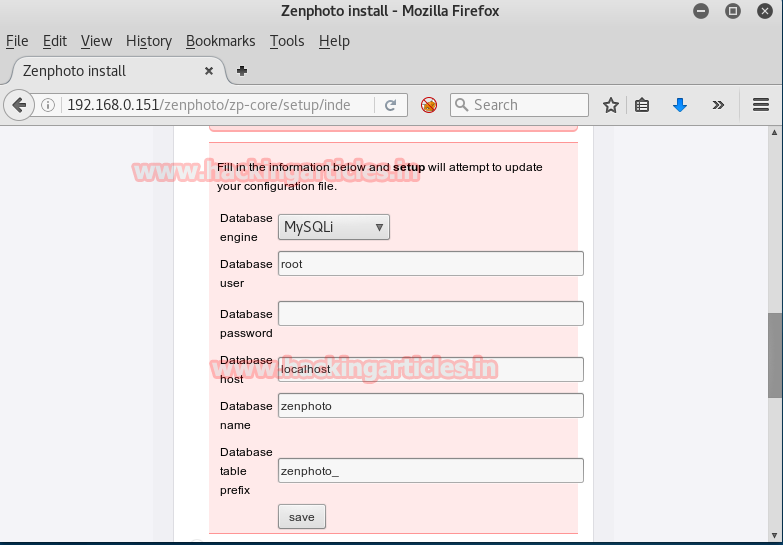
Task: Click the 'Database password' label
Action: pos(246,324)
